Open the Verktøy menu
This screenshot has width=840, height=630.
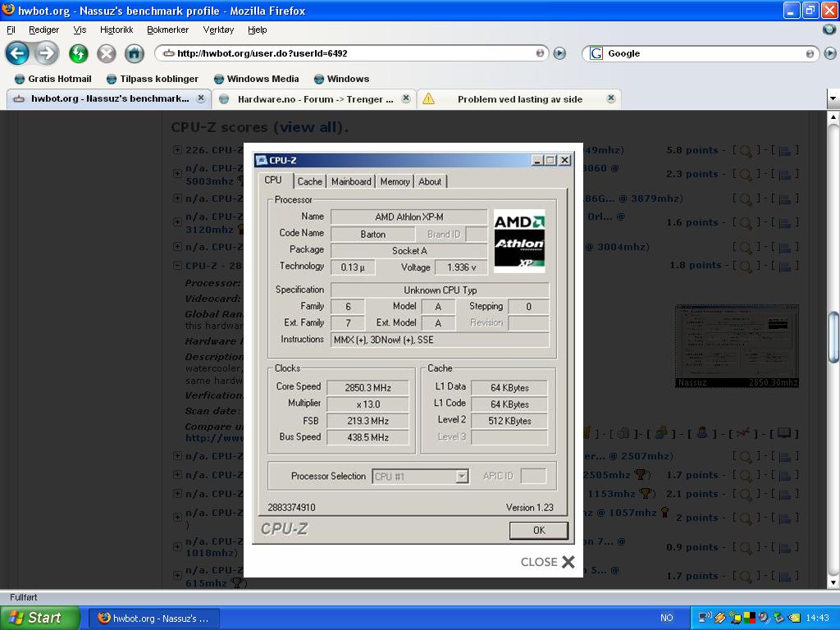pos(218,30)
